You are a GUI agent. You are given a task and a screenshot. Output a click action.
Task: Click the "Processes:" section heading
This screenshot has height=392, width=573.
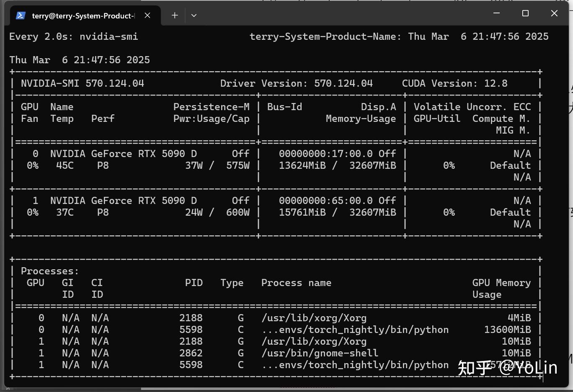(x=50, y=271)
